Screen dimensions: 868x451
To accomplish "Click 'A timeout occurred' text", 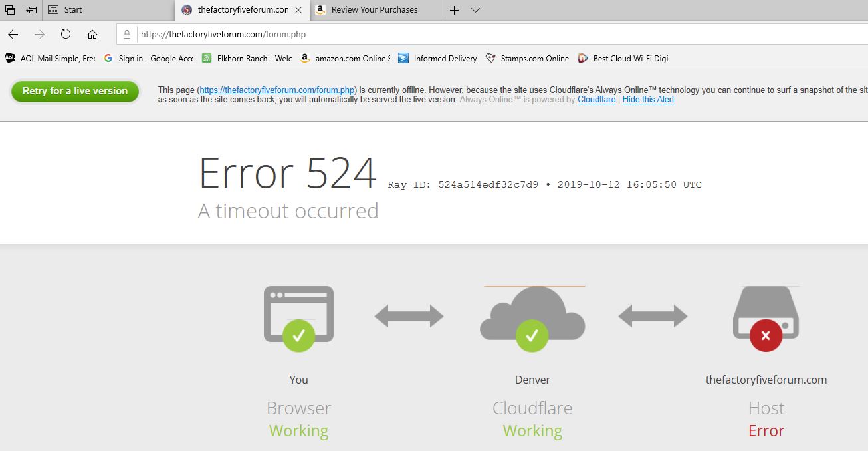I will (288, 211).
